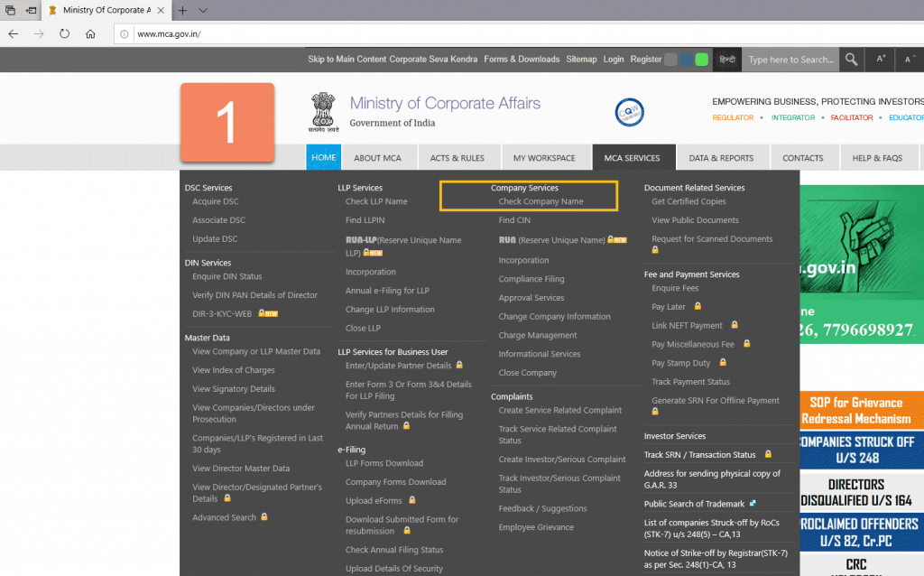
Task: Decrease font size with the A- icon
Action: pos(910,60)
